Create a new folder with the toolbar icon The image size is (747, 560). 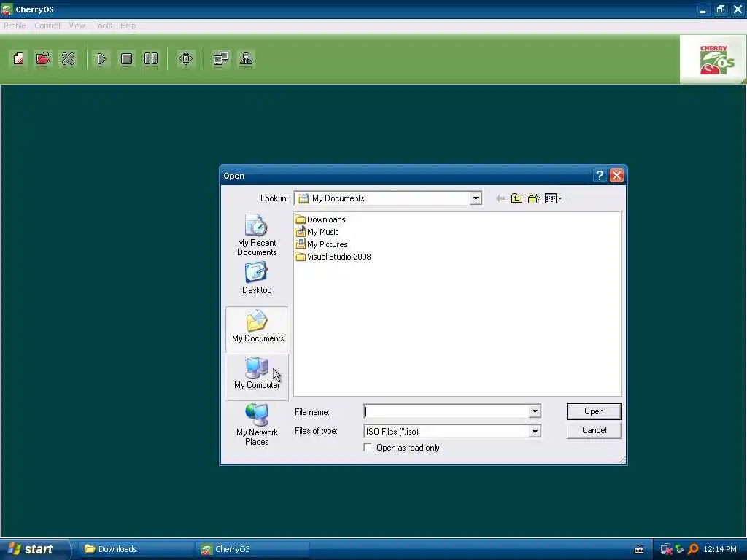tap(533, 198)
